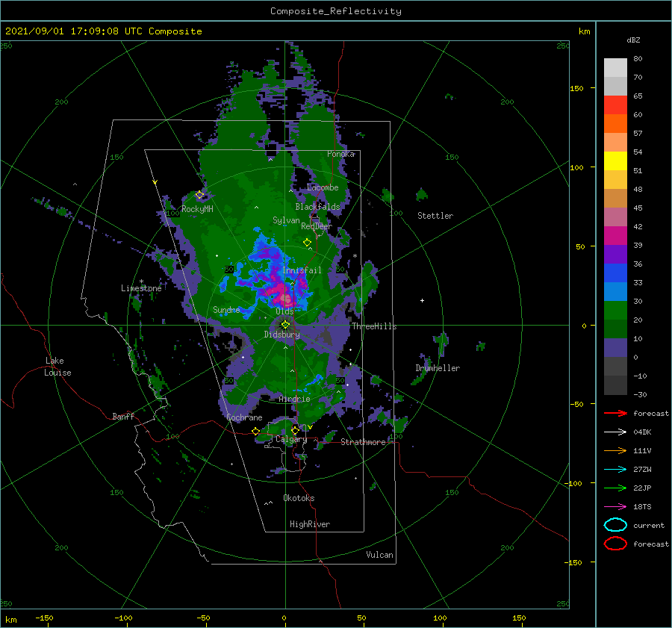672x628 pixels.
Task: Click the cyan 27ZW arrow symbol
Action: click(615, 470)
